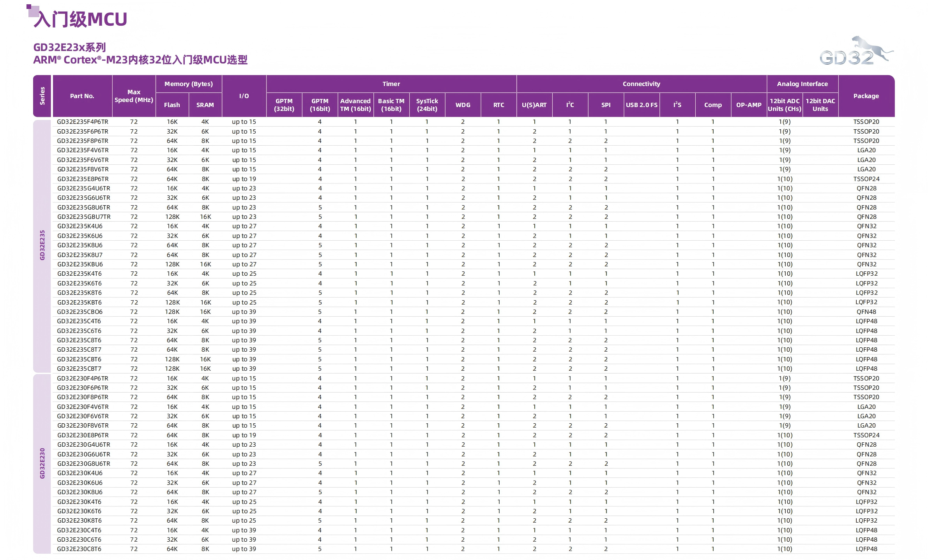Click part number GD32E230C8T6
928x560 pixels.
click(x=79, y=549)
